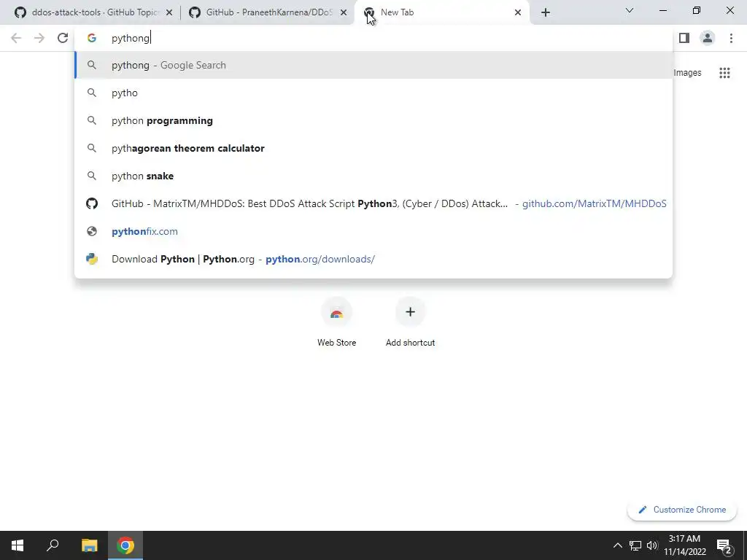Open the taskbar clock showing 3:17 AM
This screenshot has height=560, width=747.
684,545
